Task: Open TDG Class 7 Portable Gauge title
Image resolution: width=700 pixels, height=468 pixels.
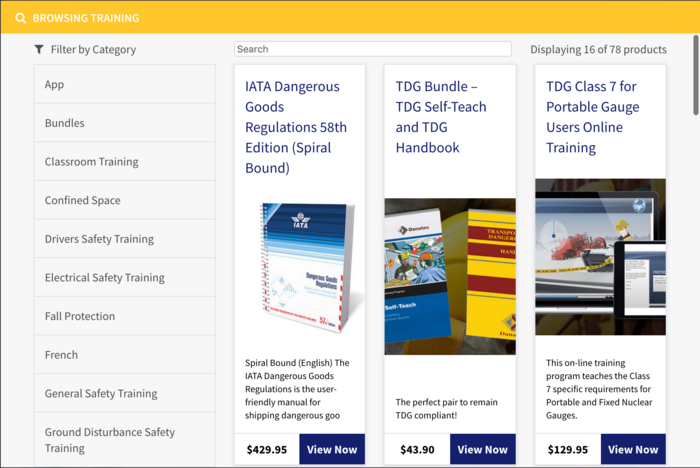Action: pyautogui.click(x=592, y=117)
